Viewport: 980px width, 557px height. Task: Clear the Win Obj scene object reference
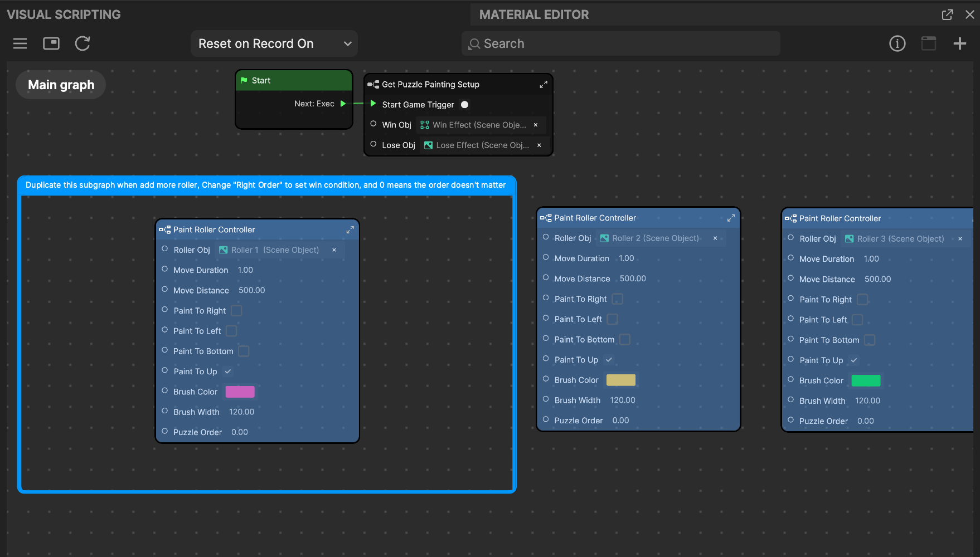(x=536, y=125)
